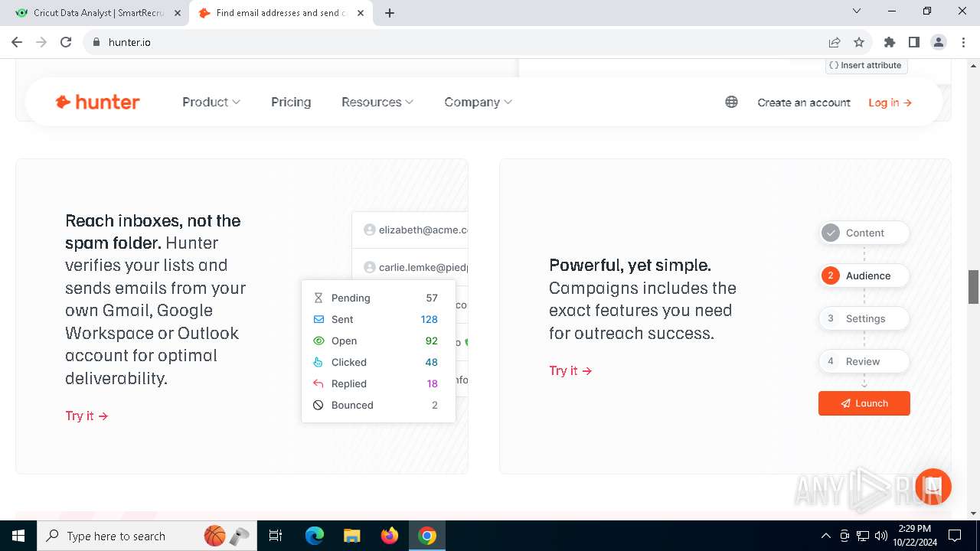Reload the page in Chrome
Screen dimensions: 980x551
[x=66, y=42]
